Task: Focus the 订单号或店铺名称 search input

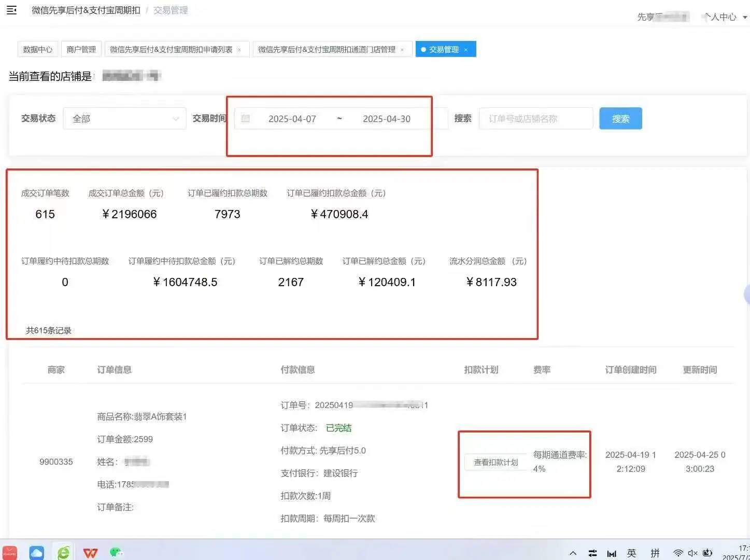Action: 536,119
